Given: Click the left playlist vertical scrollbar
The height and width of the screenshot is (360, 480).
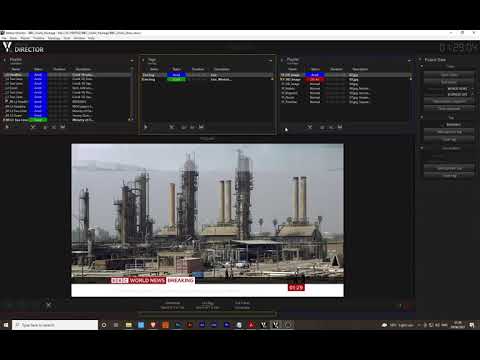Looking at the screenshot, I should [x=132, y=95].
